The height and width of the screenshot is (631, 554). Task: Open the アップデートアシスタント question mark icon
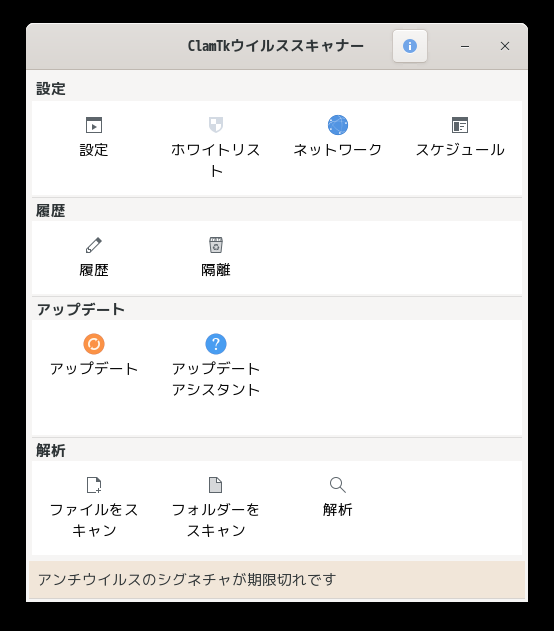pyautogui.click(x=216, y=344)
